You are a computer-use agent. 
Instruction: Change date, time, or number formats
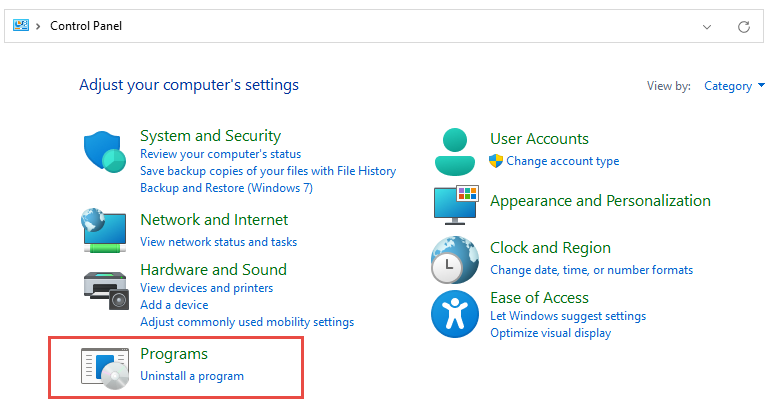point(592,270)
